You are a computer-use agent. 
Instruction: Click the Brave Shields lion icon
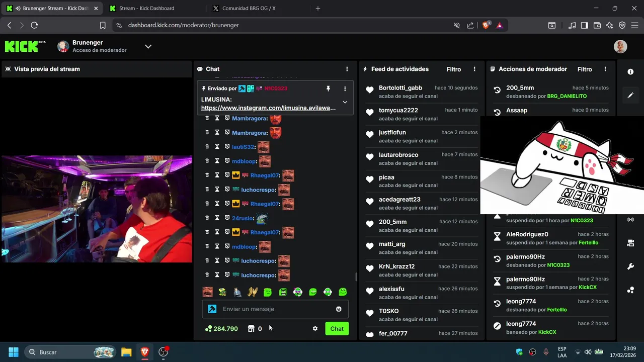(486, 25)
